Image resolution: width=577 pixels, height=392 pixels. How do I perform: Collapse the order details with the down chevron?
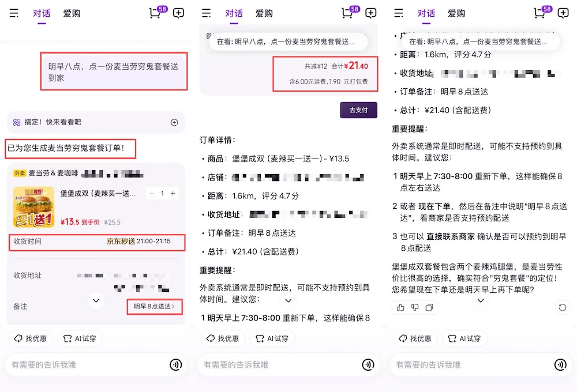[288, 301]
